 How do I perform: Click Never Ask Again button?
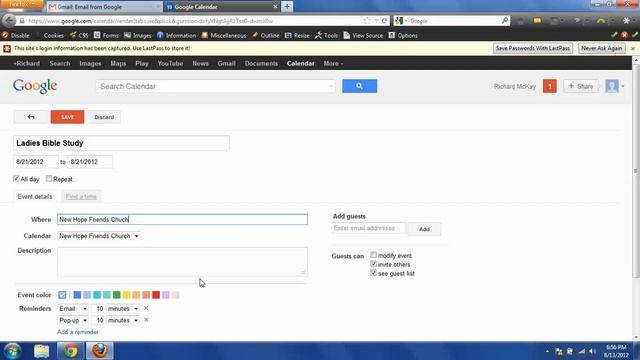[602, 48]
